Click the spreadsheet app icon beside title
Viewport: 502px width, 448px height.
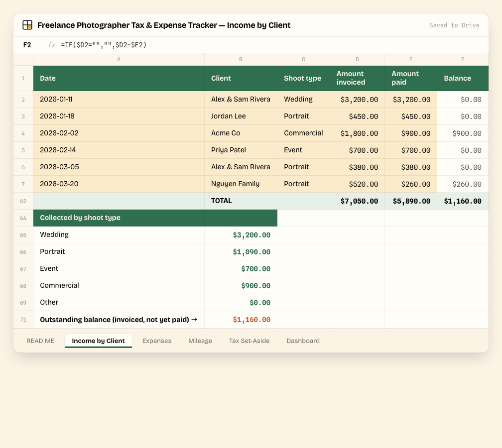[27, 25]
